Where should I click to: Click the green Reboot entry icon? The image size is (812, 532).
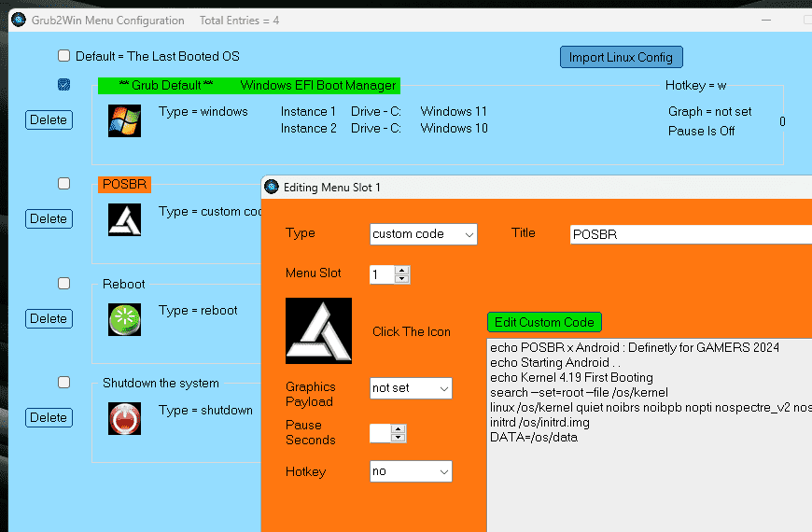point(124,319)
